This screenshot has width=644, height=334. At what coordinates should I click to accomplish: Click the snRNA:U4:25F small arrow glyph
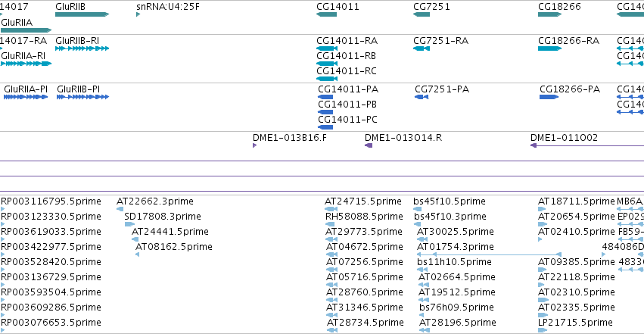coord(138,14)
